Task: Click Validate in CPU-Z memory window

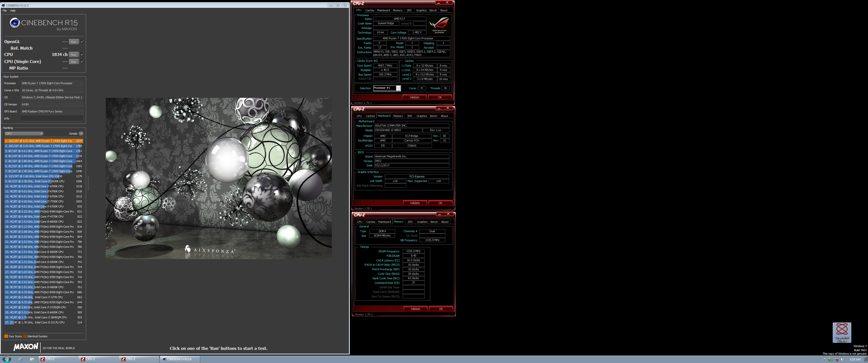Action: [416, 309]
